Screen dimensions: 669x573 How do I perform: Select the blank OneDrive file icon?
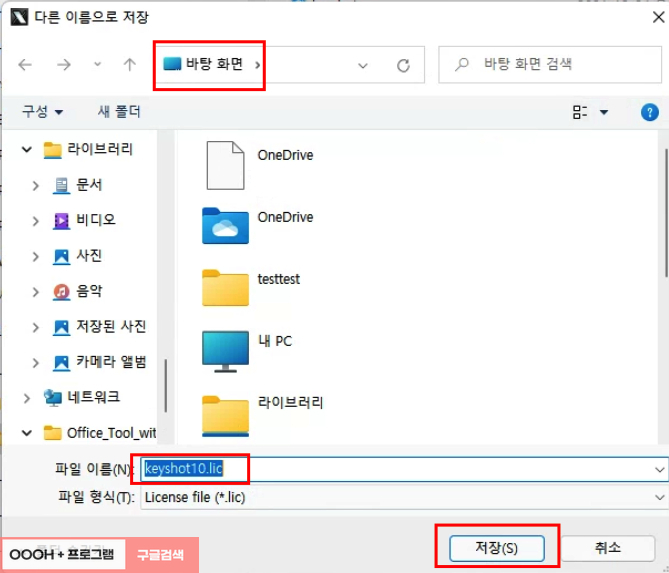click(x=225, y=165)
